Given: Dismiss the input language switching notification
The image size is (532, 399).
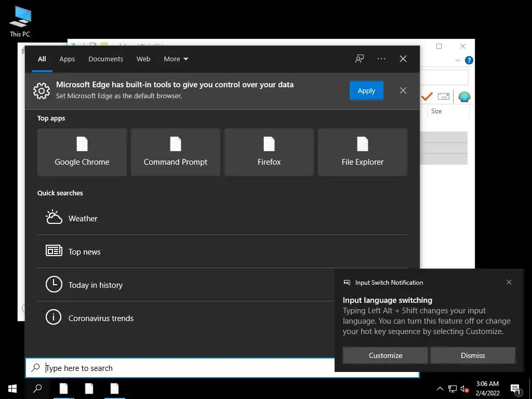Looking at the screenshot, I should tap(473, 355).
